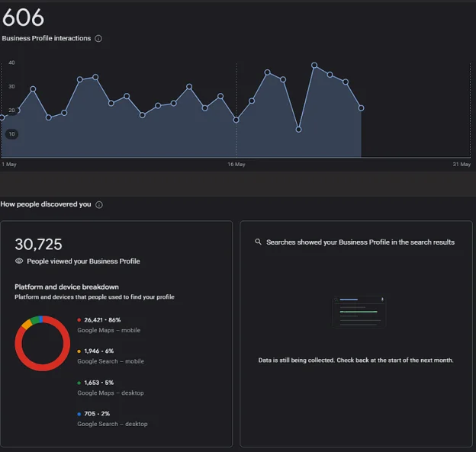Screen dimensions: 476x452
Task: Click red legend dot for Google Maps mobile
Action: pyautogui.click(x=79, y=320)
